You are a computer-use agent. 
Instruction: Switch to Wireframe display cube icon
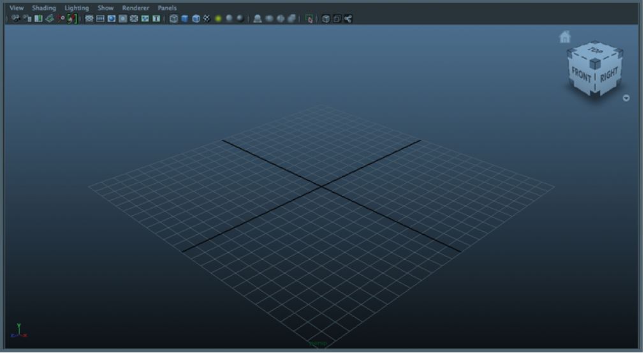pyautogui.click(x=173, y=19)
